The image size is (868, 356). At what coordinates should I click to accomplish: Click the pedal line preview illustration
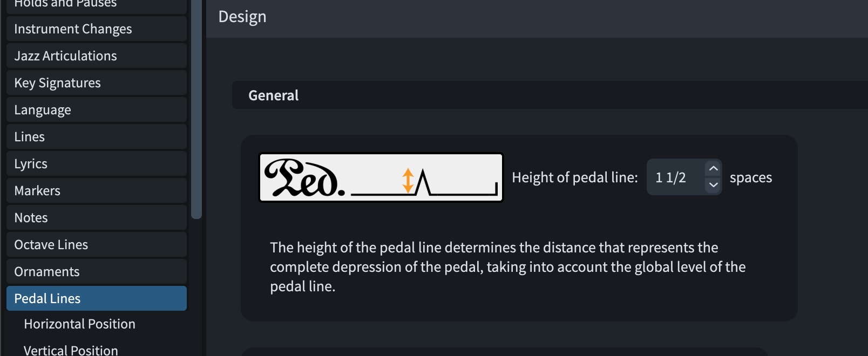coord(381,177)
